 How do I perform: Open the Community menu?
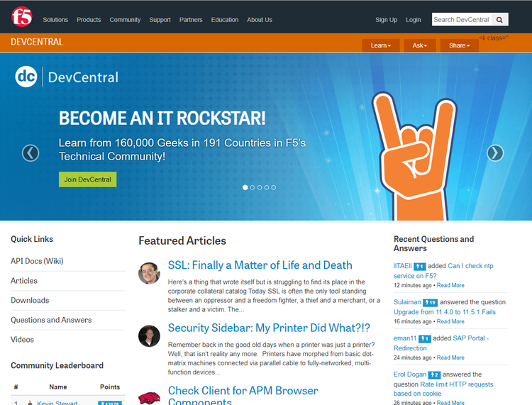pos(125,20)
